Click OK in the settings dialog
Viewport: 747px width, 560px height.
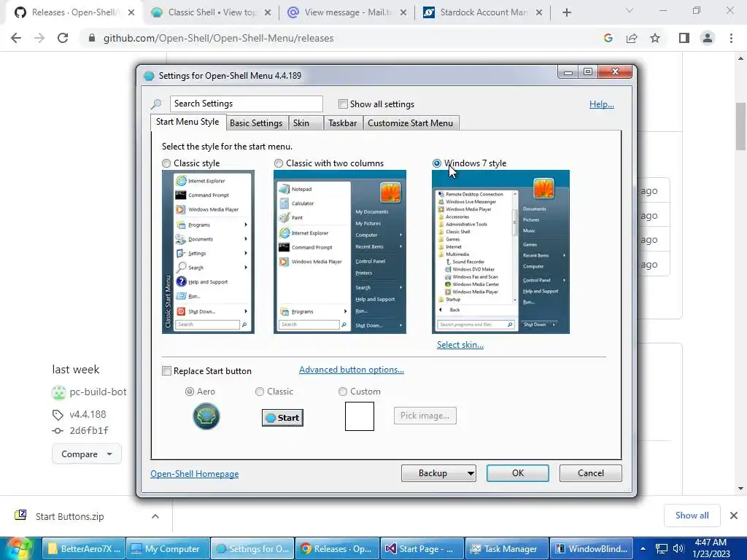[518, 473]
